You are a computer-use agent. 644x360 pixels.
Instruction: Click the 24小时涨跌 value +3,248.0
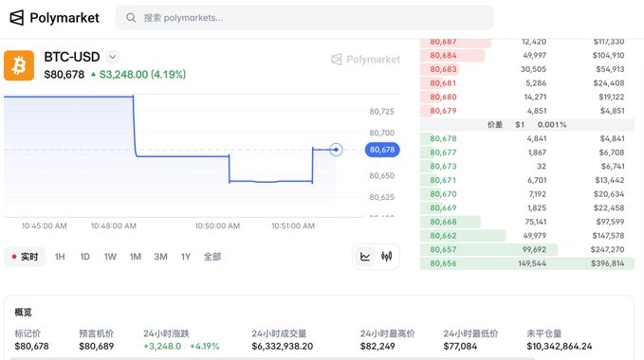point(162,347)
